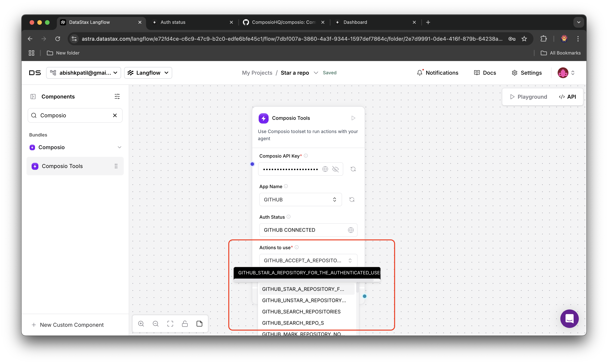Click the refresh icon beside App Name
Image resolution: width=608 pixels, height=364 pixels.
(x=352, y=200)
